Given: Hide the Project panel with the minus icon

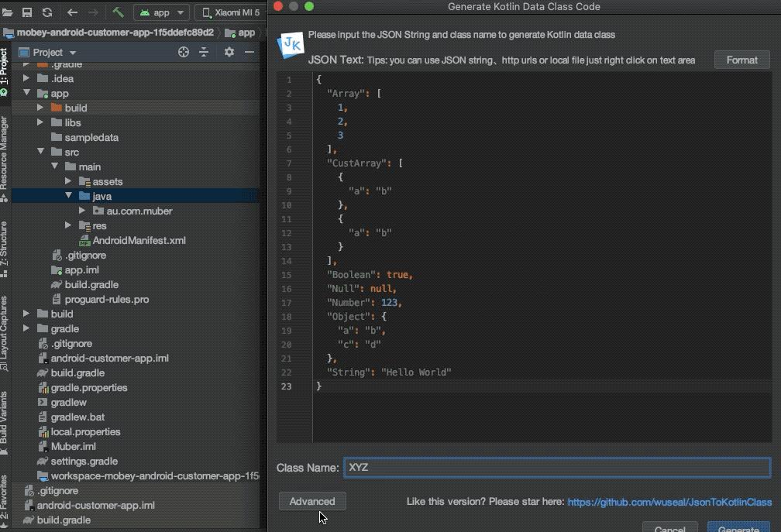Looking at the screenshot, I should coord(249,52).
